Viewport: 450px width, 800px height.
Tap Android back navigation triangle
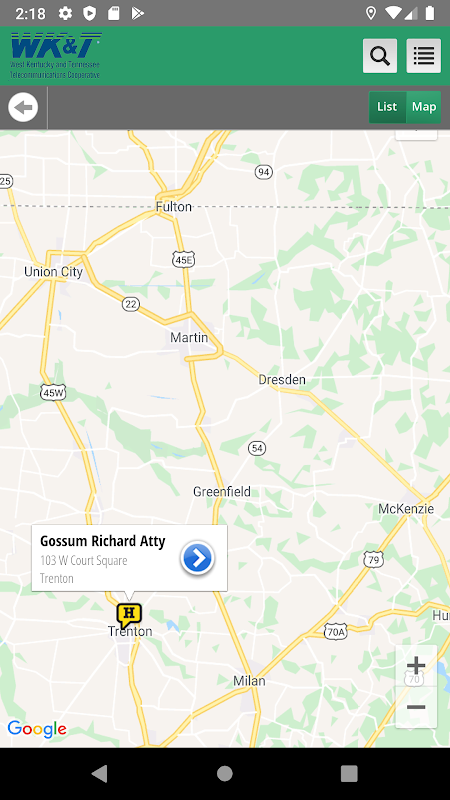(x=100, y=773)
